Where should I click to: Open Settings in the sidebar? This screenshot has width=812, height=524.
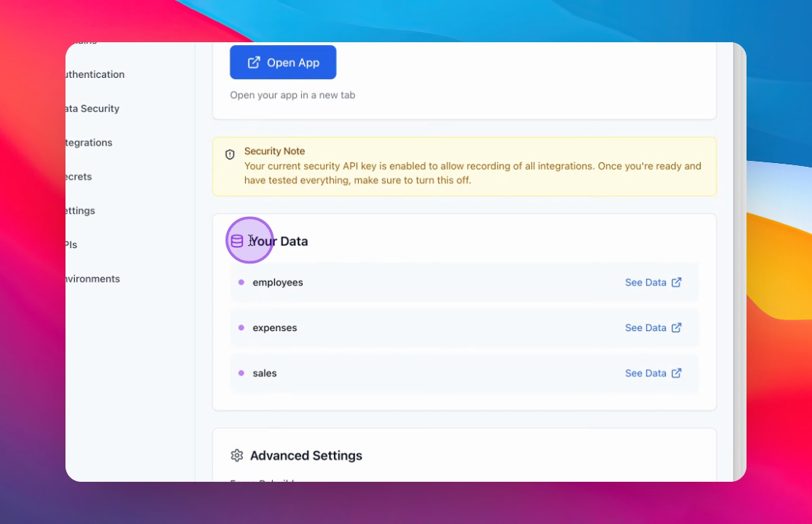point(80,211)
